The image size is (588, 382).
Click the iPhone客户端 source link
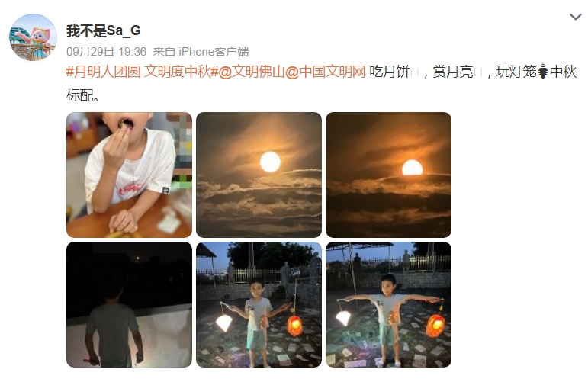[214, 51]
